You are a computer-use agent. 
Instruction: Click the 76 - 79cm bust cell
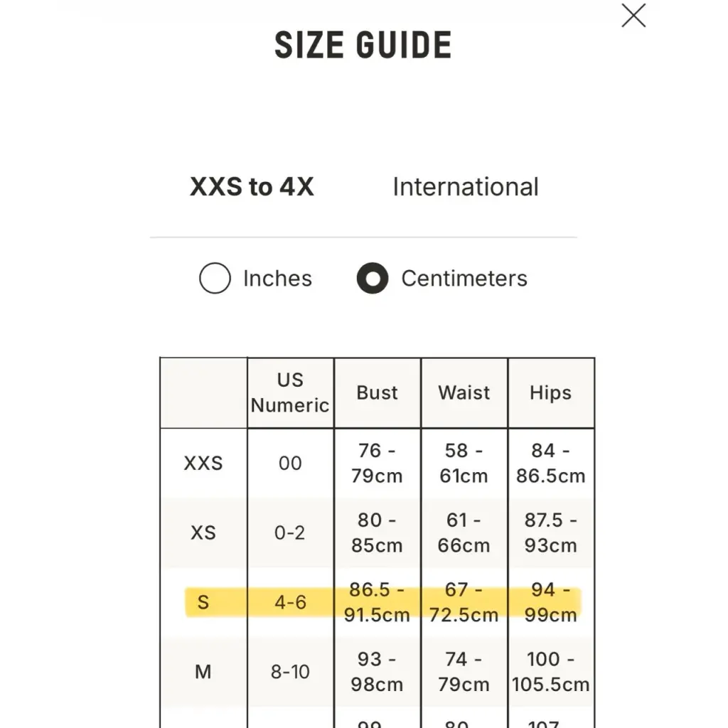pos(377,463)
